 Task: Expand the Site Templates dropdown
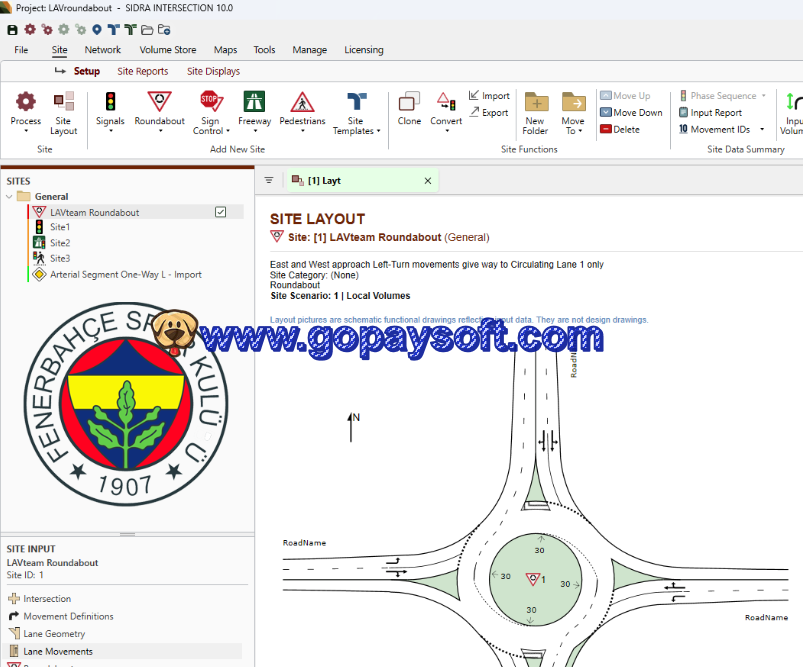tap(355, 131)
